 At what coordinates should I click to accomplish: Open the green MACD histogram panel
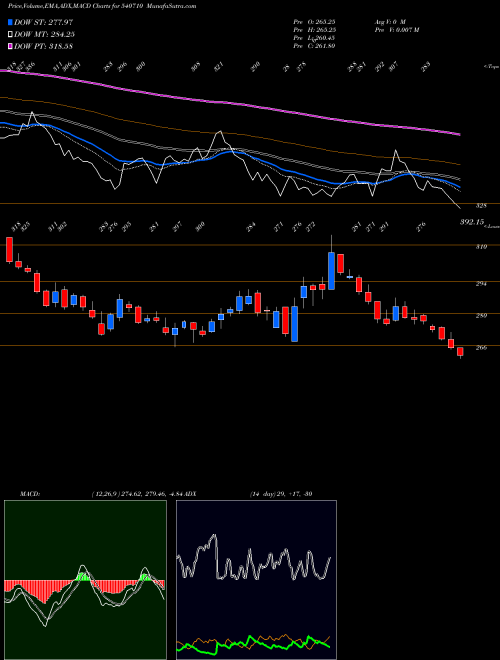[x=85, y=580]
